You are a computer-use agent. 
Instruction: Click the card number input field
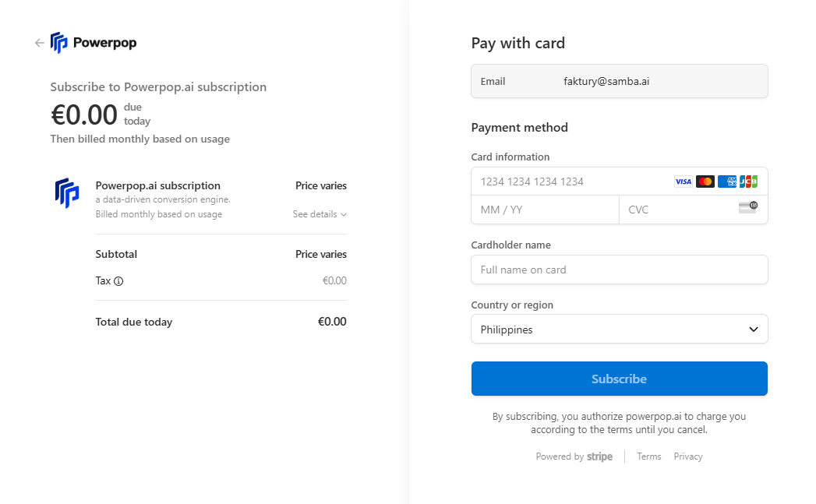(x=569, y=182)
